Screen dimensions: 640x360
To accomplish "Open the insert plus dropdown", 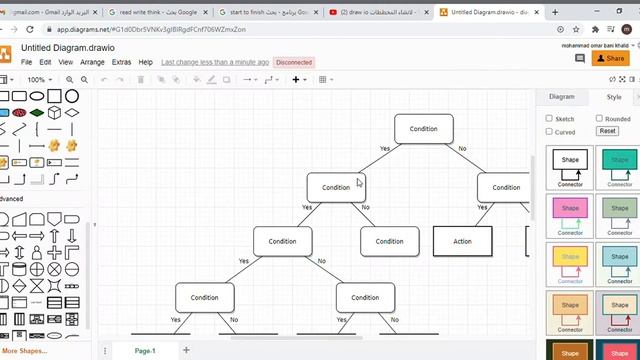I will click(299, 80).
